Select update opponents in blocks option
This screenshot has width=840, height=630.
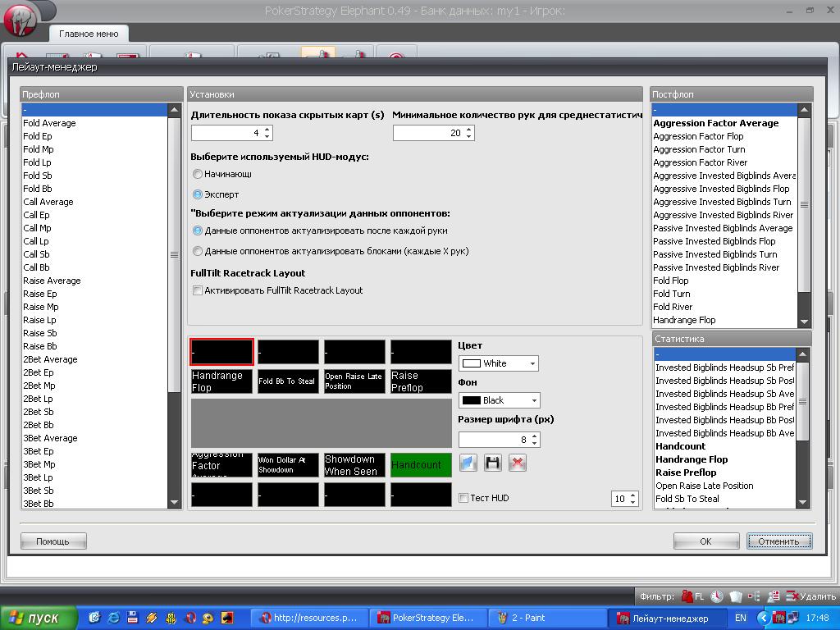tap(198, 251)
